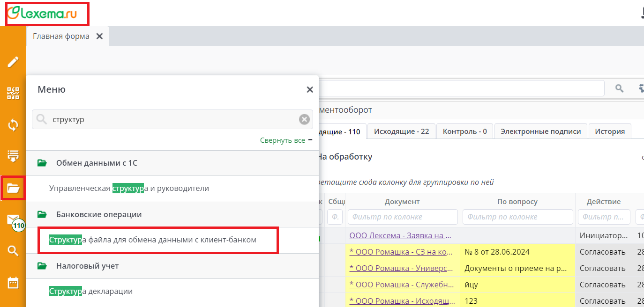Image resolution: width=644 pixels, height=307 pixels.
Task: Click the pencil edit icon in sidebar
Action: click(x=13, y=62)
